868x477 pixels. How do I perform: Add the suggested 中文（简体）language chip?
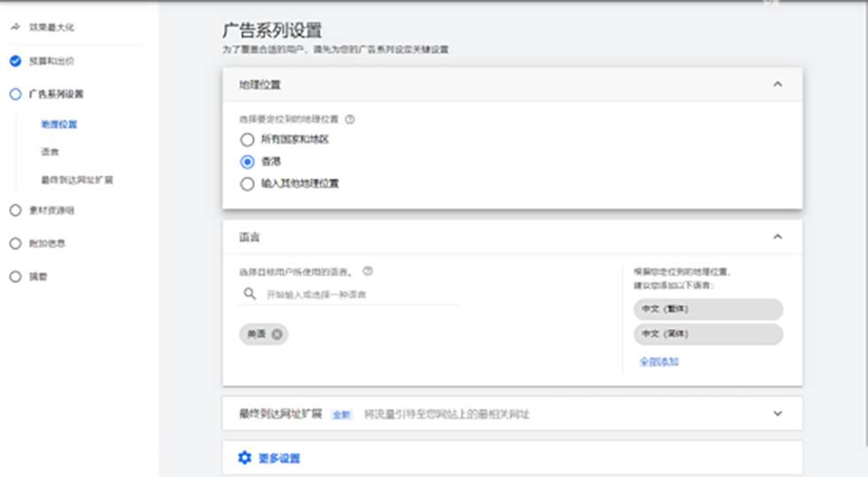pos(708,334)
